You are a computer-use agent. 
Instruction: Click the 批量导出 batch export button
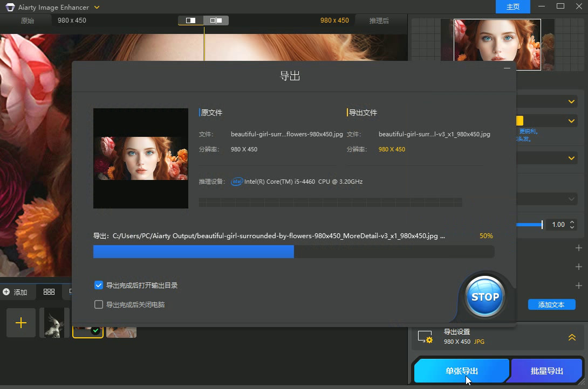tap(546, 371)
